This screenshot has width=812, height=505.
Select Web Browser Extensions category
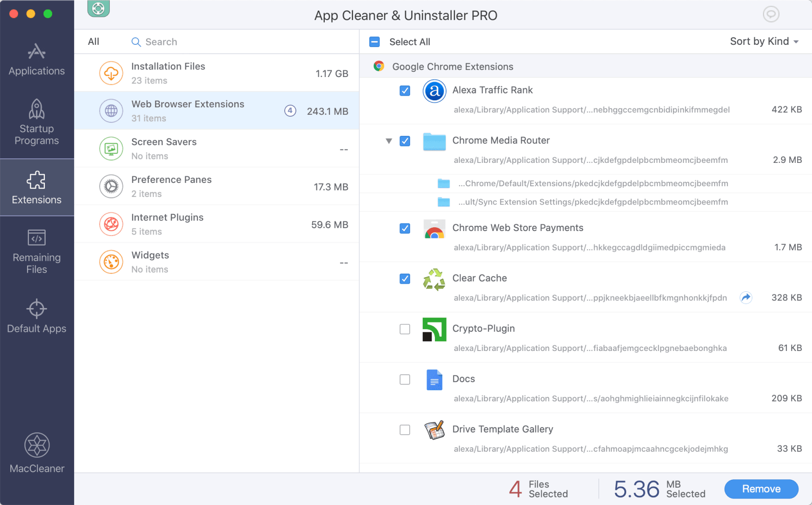click(x=217, y=111)
